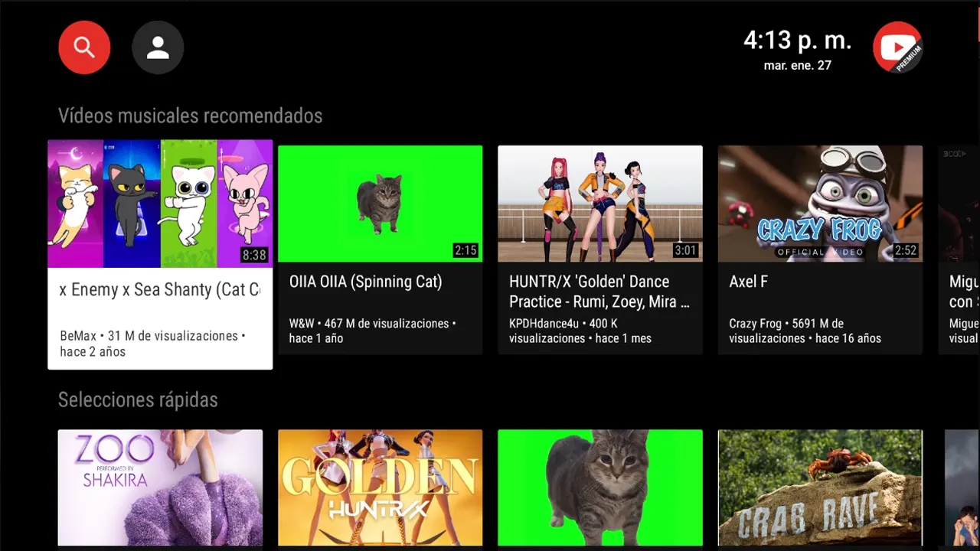Screen dimensions: 980x551
Task: Select the 'Selecciones rápidas' section header
Action: (x=138, y=399)
